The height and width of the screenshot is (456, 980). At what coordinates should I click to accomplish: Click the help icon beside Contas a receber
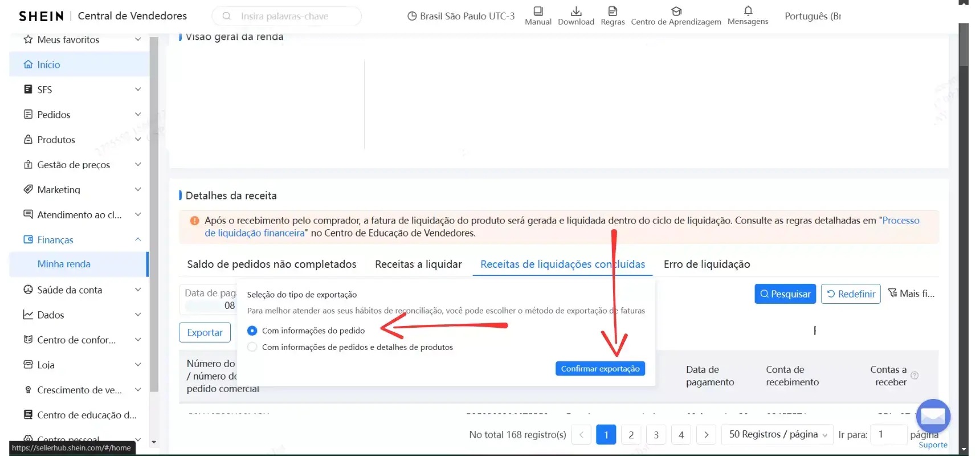(x=914, y=375)
